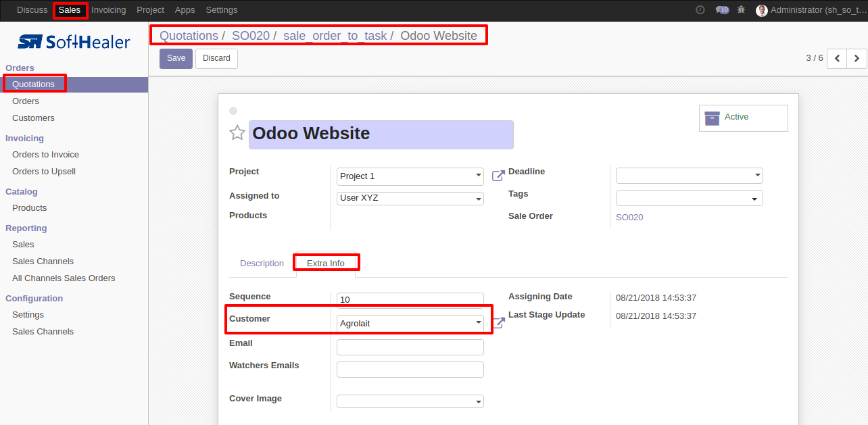
Task: Go to sale_order_to_task in breadcrumb
Action: click(335, 36)
